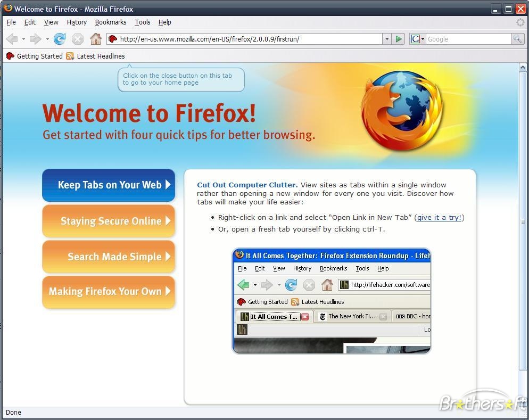Open the Edit menu
529x420 pixels.
(x=30, y=22)
